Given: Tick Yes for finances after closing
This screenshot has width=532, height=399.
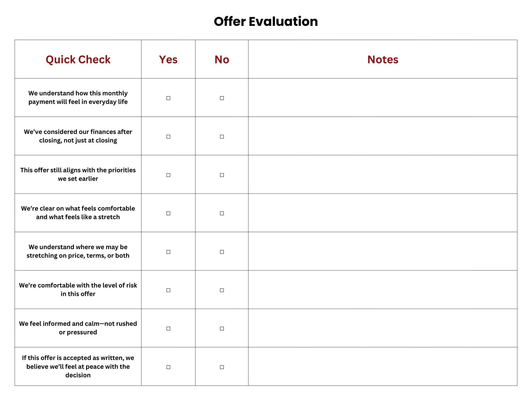Looking at the screenshot, I should pos(168,137).
